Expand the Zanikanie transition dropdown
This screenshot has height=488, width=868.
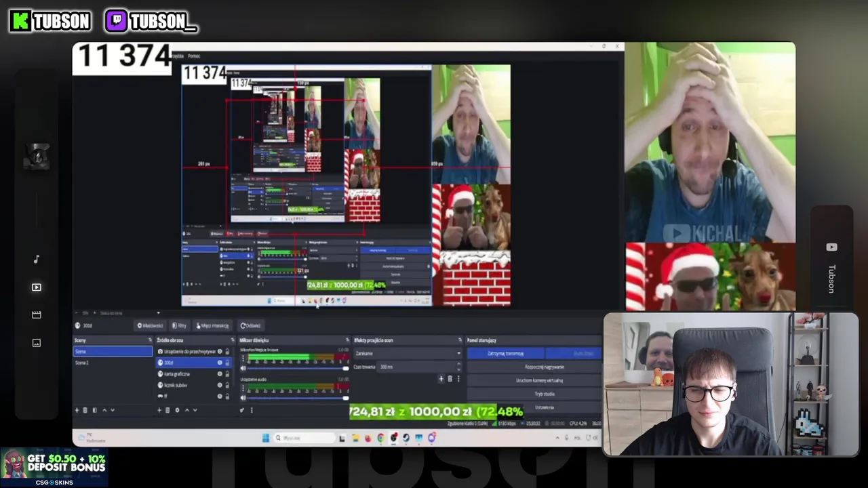coord(408,353)
